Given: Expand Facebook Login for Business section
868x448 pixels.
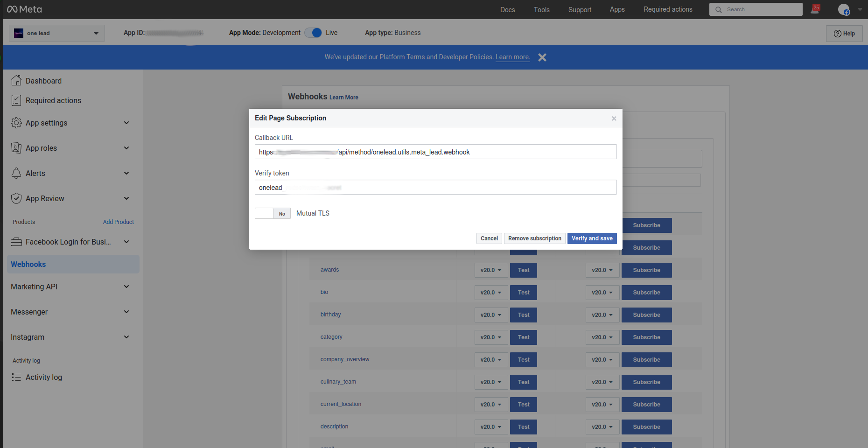Looking at the screenshot, I should click(x=126, y=242).
